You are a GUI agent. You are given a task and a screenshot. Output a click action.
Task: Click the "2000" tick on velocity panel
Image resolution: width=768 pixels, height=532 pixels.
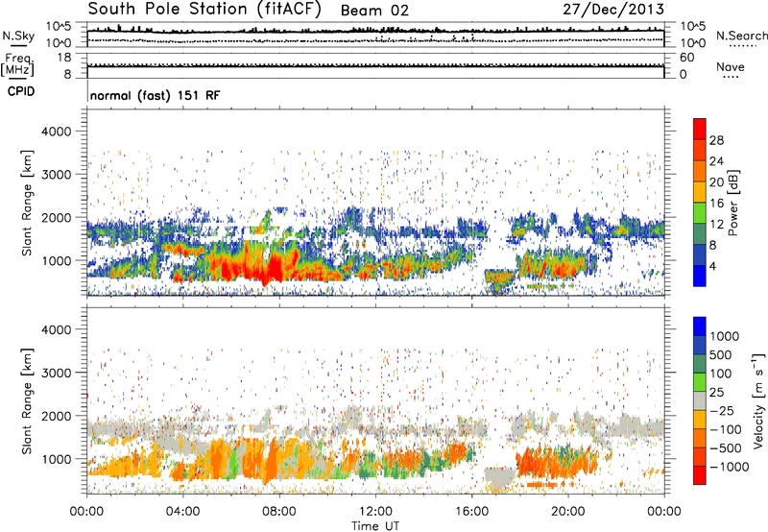[57, 416]
